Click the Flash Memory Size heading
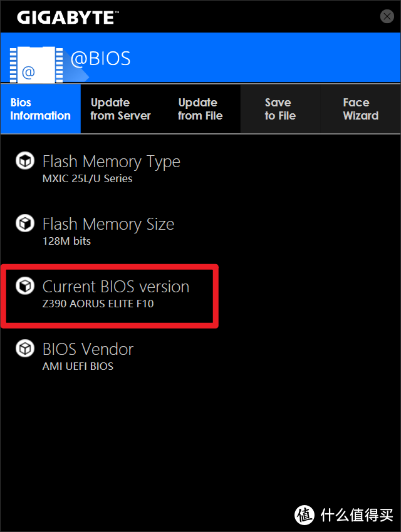This screenshot has height=532, width=401. (108, 224)
